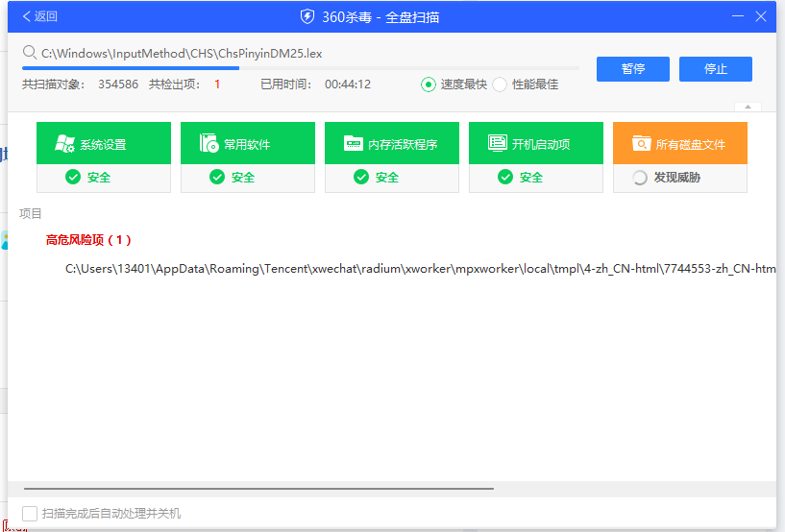785x532 pixels.
Task: Enable auto-handle and shutdown after scan checkbox
Action: (x=30, y=514)
